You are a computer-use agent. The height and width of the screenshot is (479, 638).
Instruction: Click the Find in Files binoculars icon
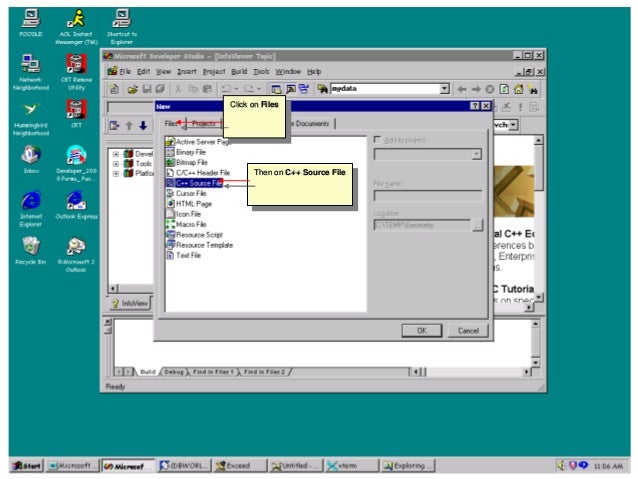tap(322, 89)
